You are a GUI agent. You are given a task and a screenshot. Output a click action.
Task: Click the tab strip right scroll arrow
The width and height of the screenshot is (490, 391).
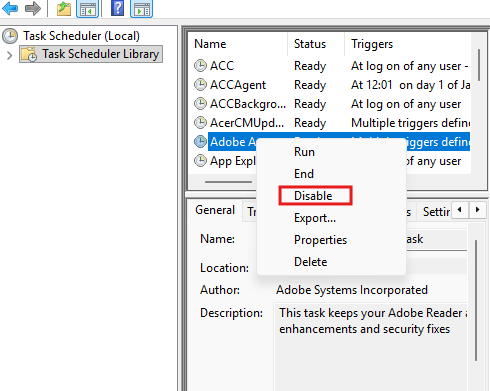[x=477, y=210]
